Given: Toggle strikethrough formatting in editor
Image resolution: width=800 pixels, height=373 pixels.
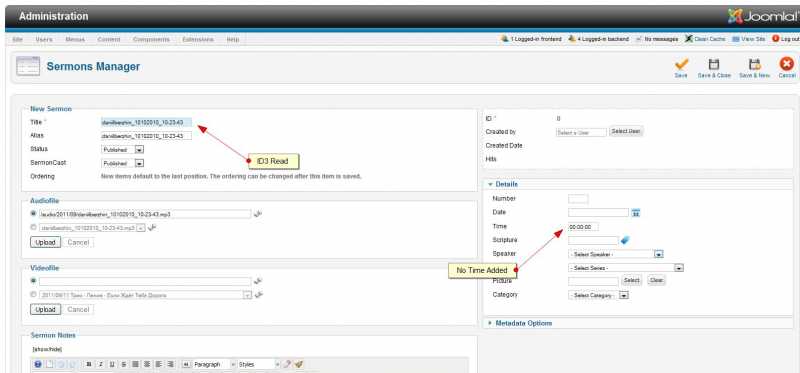Looking at the screenshot, I should click(123, 364).
